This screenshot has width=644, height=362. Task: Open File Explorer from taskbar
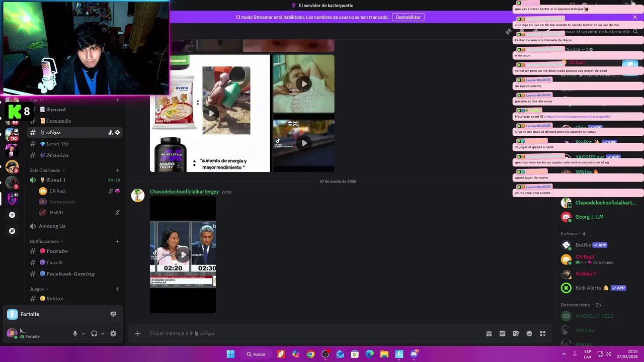click(384, 354)
